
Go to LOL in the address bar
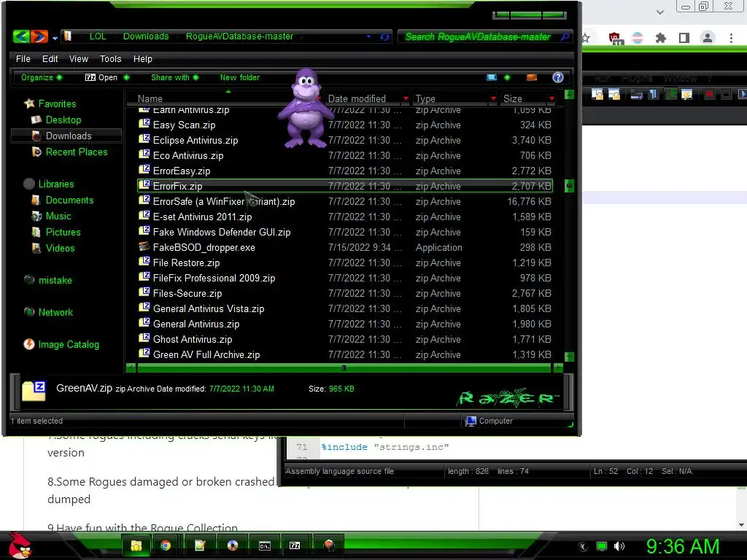point(98,36)
